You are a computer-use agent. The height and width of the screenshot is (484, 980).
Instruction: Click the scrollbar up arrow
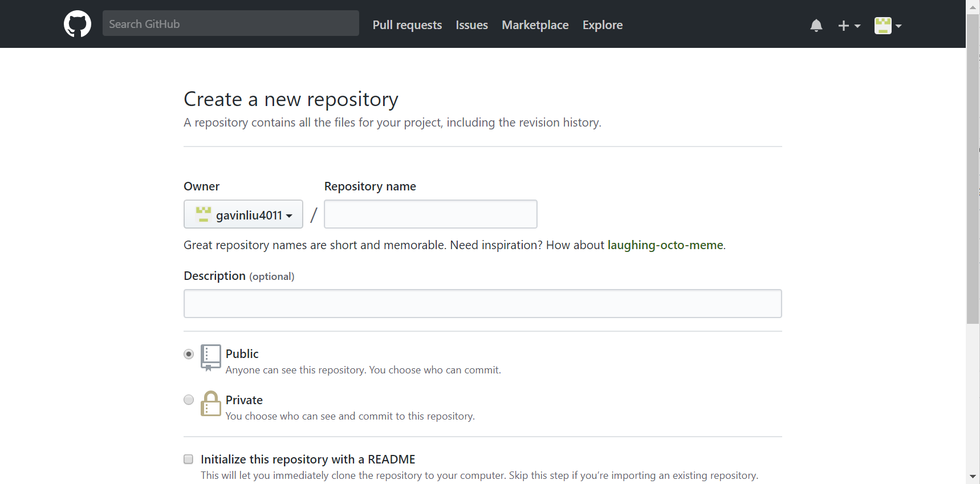click(x=973, y=7)
